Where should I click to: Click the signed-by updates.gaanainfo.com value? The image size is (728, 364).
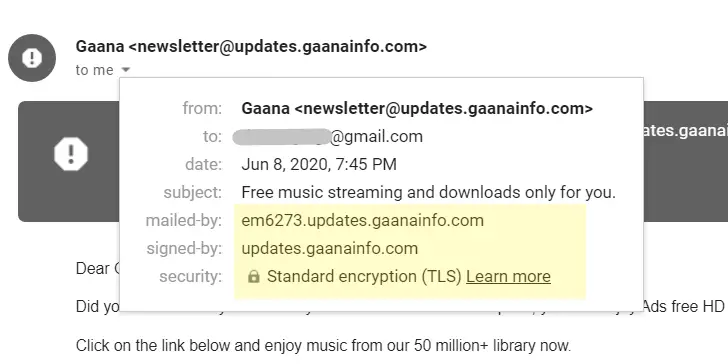(330, 248)
